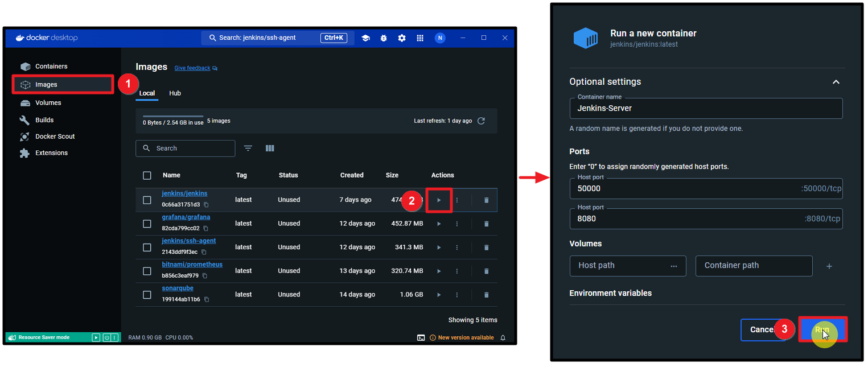Viewport: 868px width, 367px height.
Task: Click the Host port 8080 field
Action: tap(706, 218)
